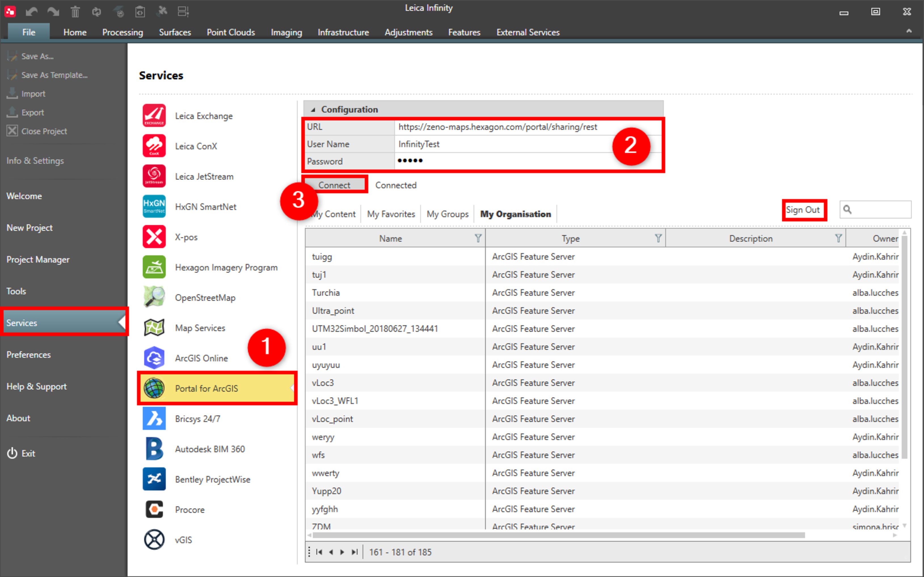The width and height of the screenshot is (924, 577).
Task: Open the File tab
Action: click(29, 32)
